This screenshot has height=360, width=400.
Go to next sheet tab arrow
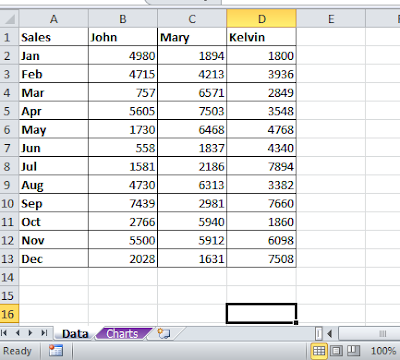30,333
